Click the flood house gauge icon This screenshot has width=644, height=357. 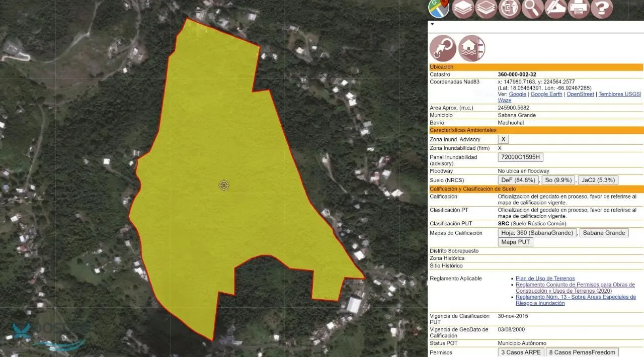pos(471,48)
